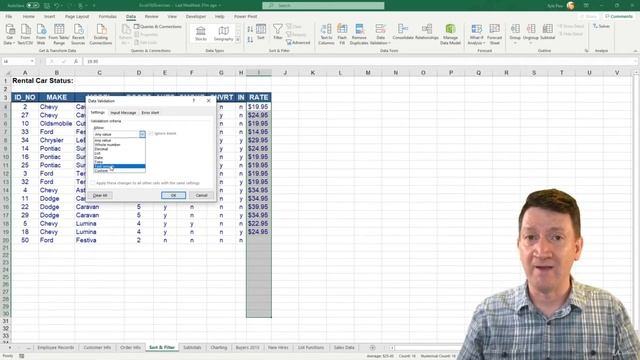Viewport: 640px width, 360px height.
Task: Toggle the Filter funnel icon
Action: pyautogui.click(x=278, y=31)
